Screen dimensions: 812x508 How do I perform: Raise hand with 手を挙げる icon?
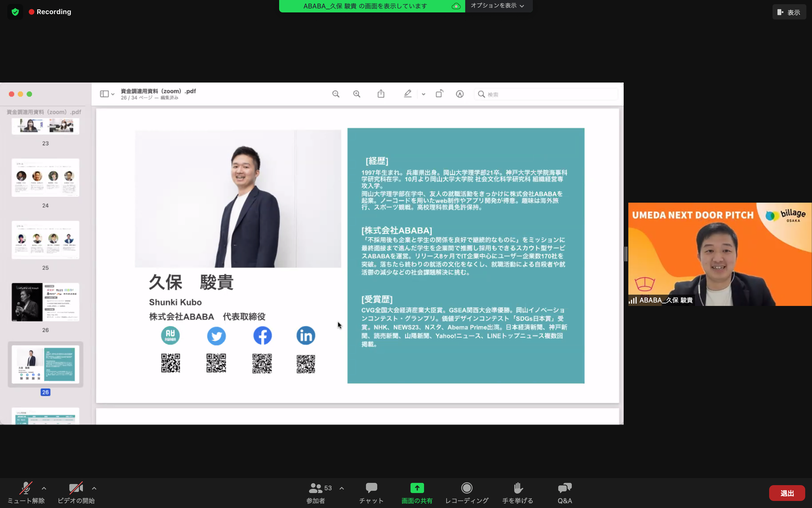pyautogui.click(x=517, y=488)
